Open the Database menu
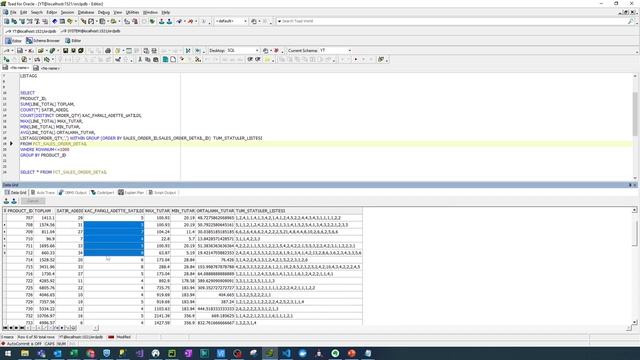The width and height of the screenshot is (640, 360). pos(86,12)
